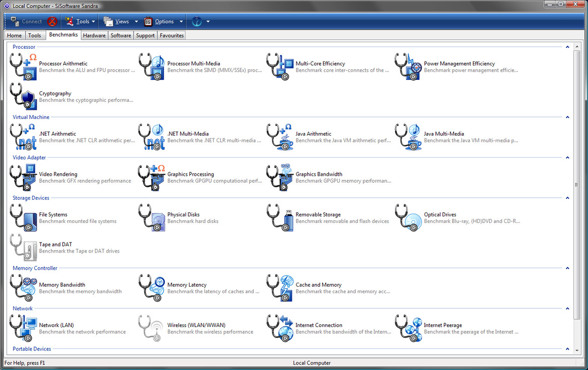588x370 pixels.
Task: Select the .NET Multi-Media benchmark icon
Action: [152, 137]
